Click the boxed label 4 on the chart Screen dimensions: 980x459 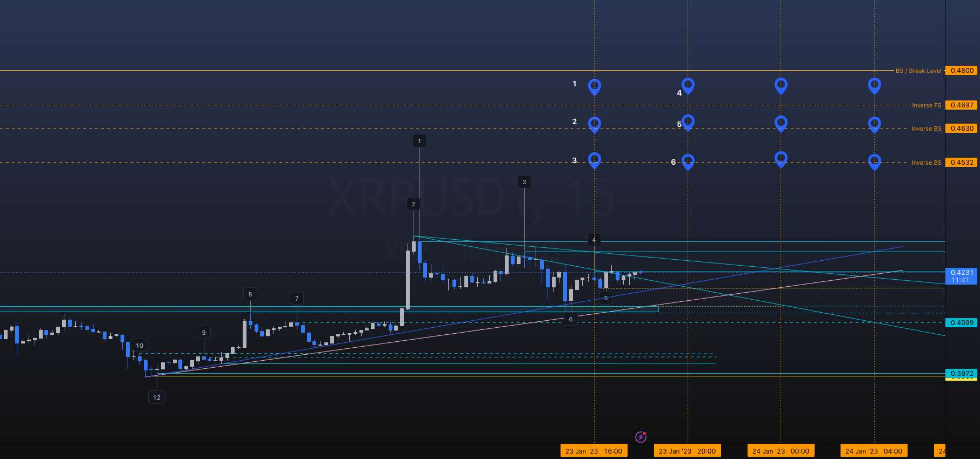click(x=594, y=240)
